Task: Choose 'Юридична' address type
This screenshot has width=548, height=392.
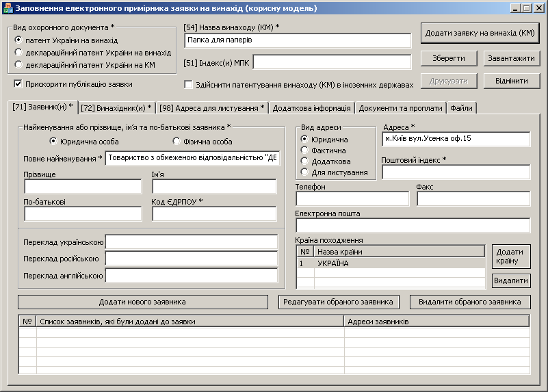Action: point(304,139)
